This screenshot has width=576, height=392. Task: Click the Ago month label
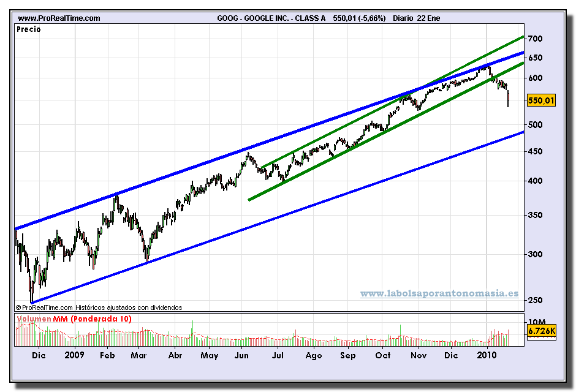pos(314,356)
